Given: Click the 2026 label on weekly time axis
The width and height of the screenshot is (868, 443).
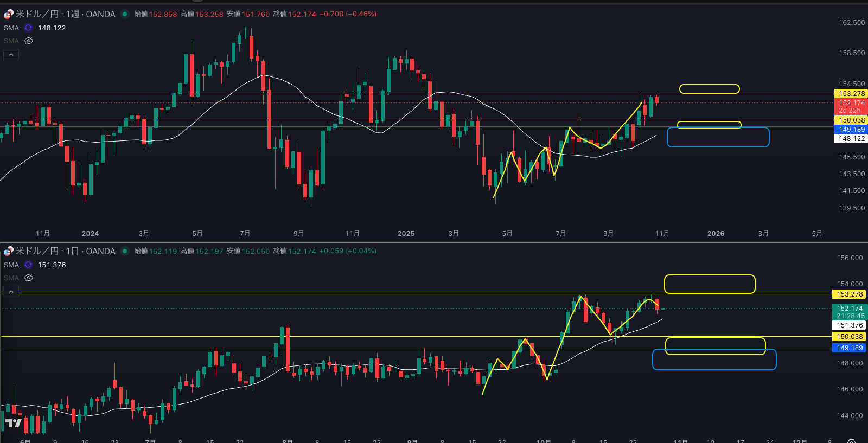Looking at the screenshot, I should [x=716, y=234].
